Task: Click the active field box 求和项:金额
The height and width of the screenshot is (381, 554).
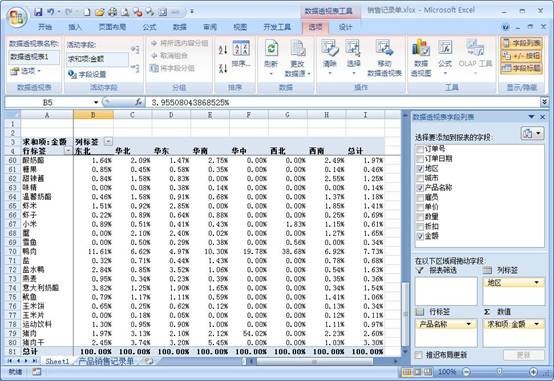Action: (x=98, y=59)
